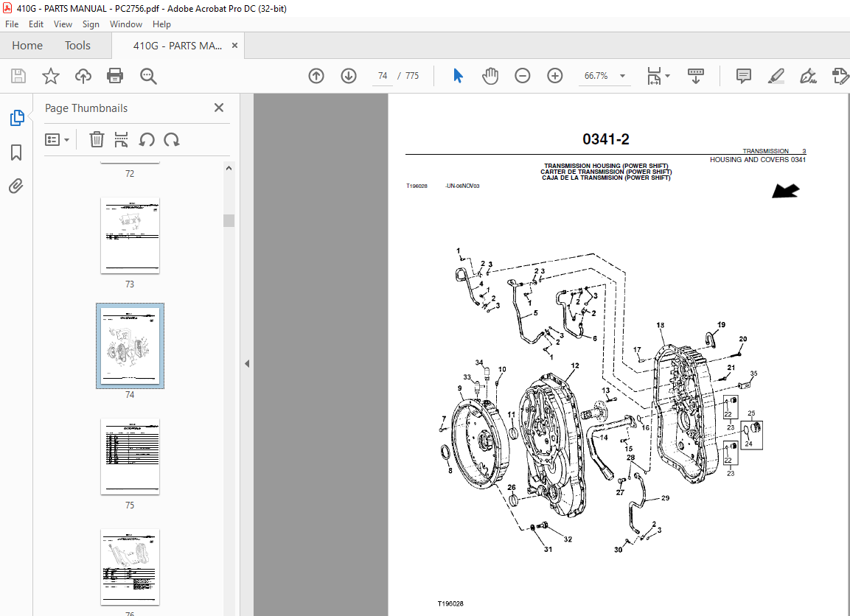Open the Sign menu
The width and height of the screenshot is (850, 616).
coord(91,24)
